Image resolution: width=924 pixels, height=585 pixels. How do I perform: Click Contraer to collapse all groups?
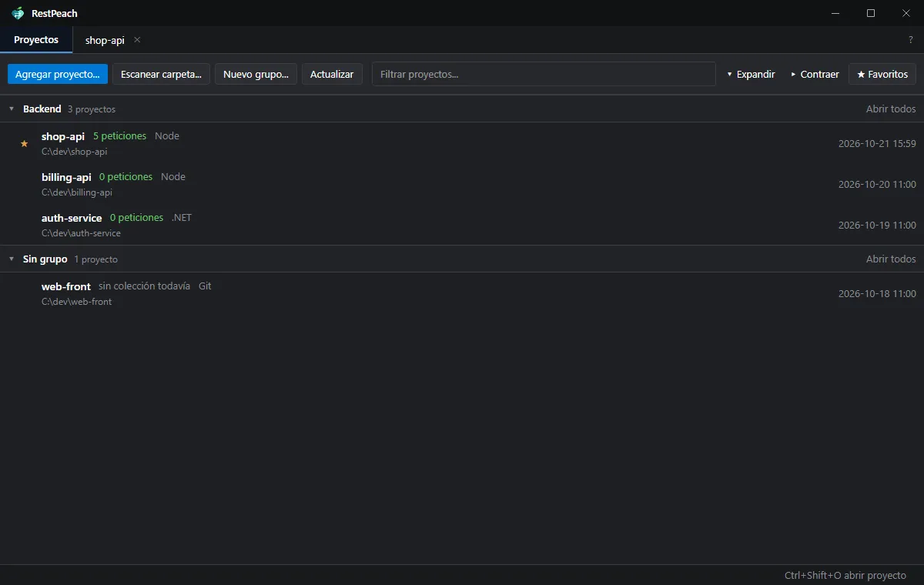pos(815,74)
